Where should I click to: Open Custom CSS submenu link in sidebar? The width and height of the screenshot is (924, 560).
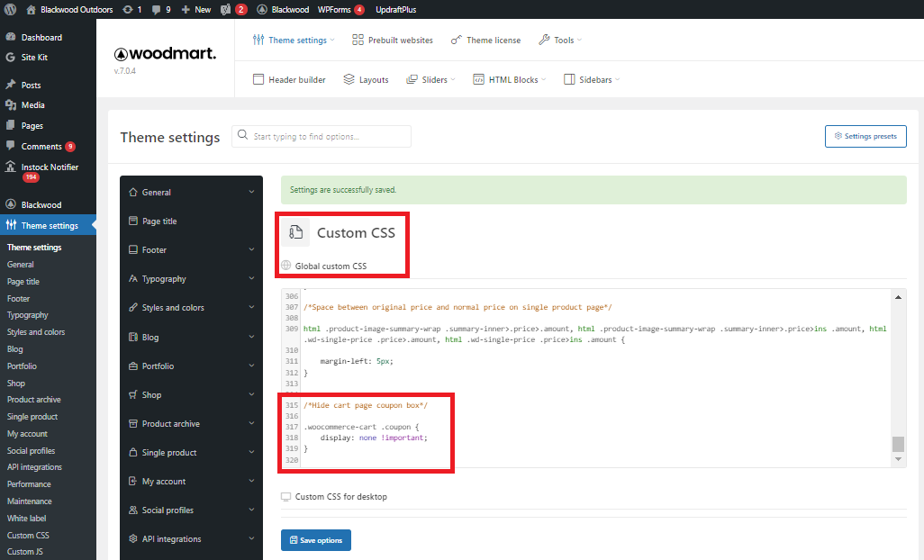pos(28,536)
